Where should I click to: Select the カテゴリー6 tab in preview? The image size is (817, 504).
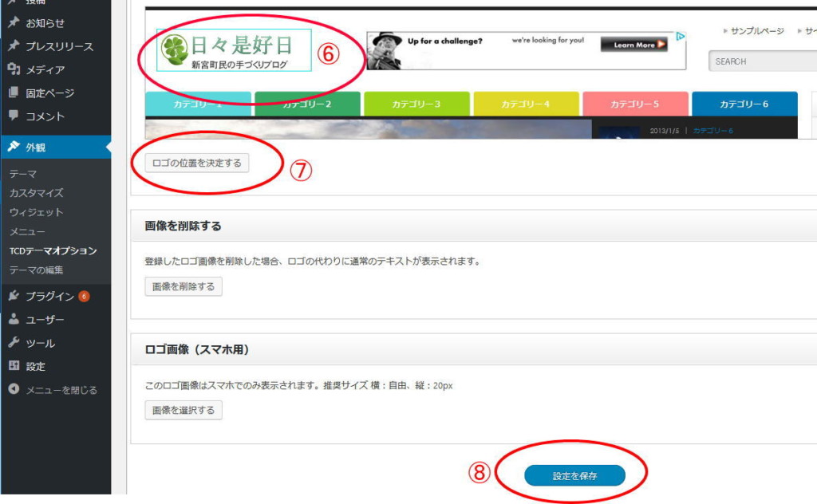[744, 104]
